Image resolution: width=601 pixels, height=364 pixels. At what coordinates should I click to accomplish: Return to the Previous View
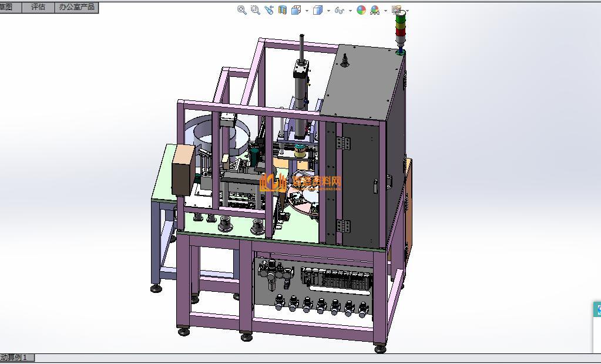pyautogui.click(x=269, y=10)
